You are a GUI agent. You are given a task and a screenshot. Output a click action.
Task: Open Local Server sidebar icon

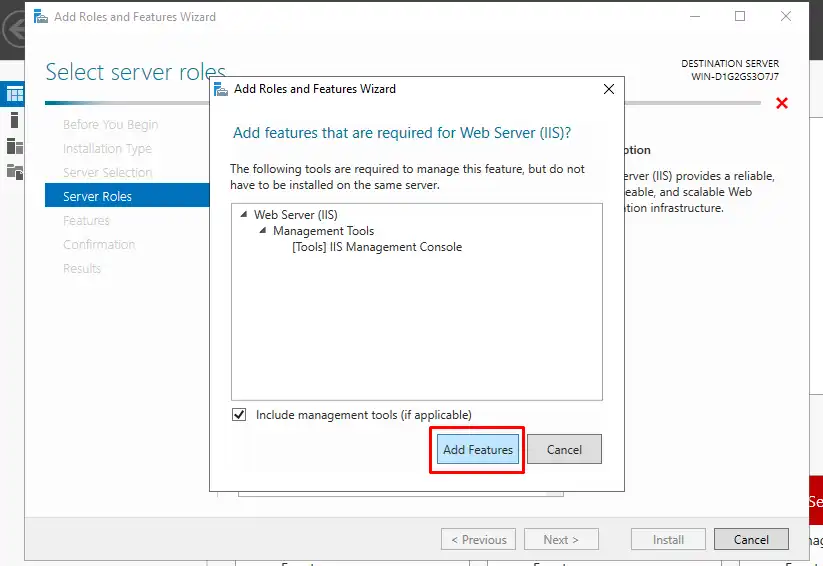[x=14, y=120]
